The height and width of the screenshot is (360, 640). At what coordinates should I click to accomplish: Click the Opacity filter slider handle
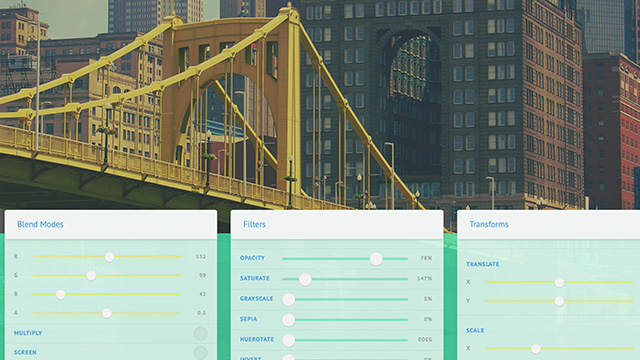click(x=376, y=259)
